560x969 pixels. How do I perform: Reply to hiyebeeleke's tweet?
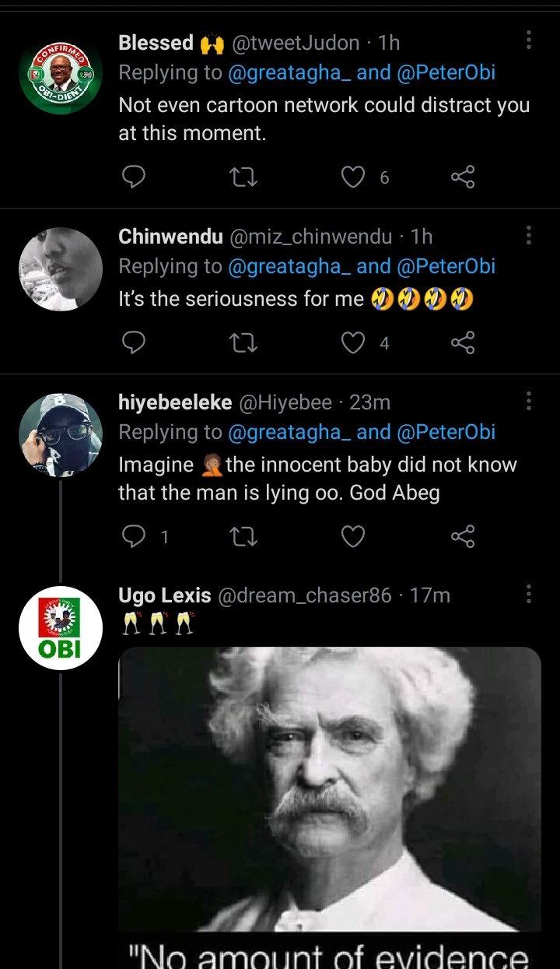(x=134, y=536)
